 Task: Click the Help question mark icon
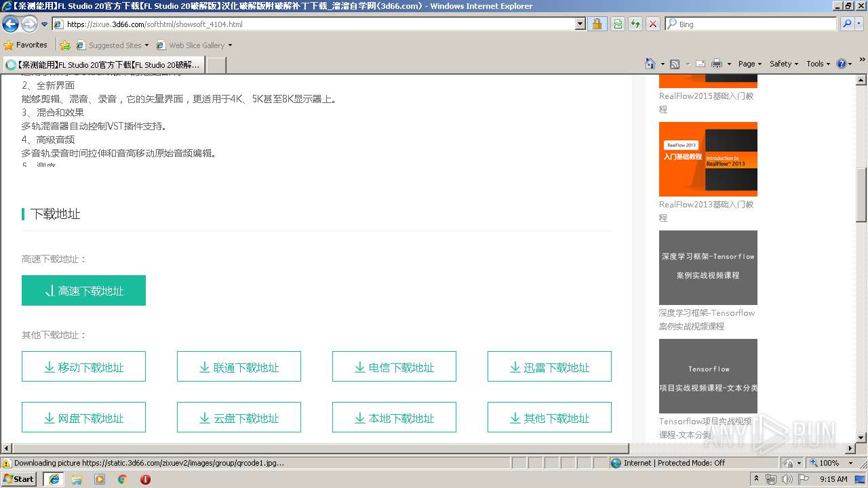[x=841, y=64]
